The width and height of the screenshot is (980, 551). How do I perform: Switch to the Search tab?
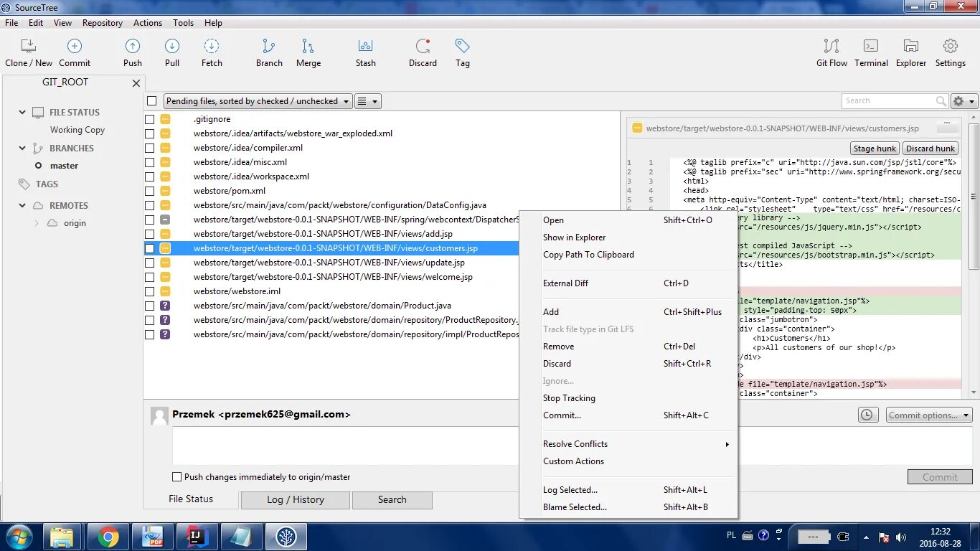(392, 500)
